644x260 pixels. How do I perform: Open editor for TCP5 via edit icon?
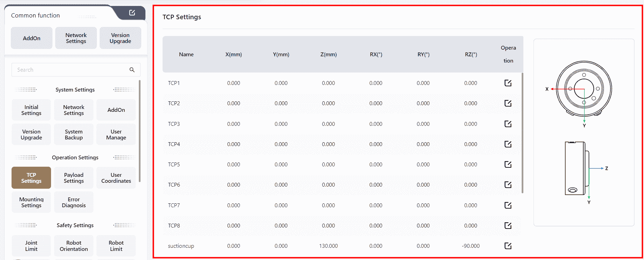[508, 164]
